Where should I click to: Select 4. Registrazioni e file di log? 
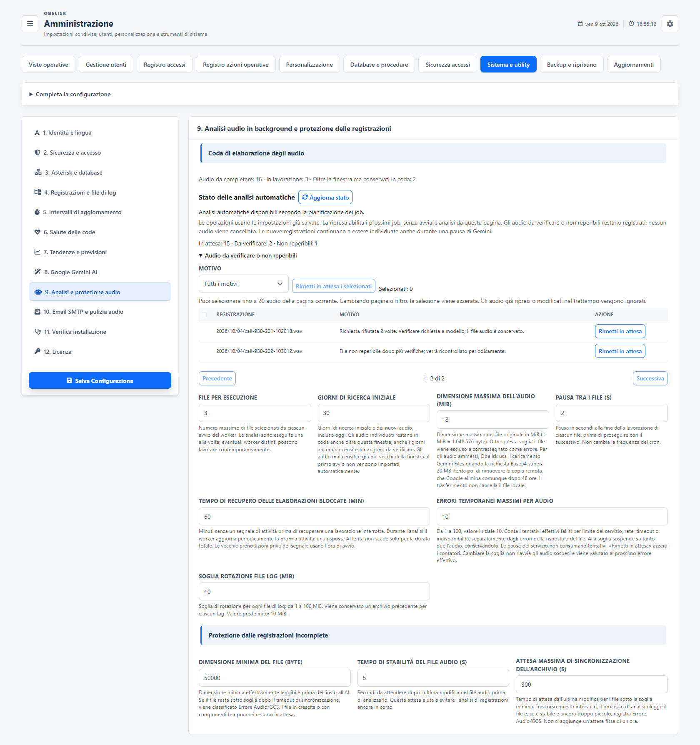(100, 192)
